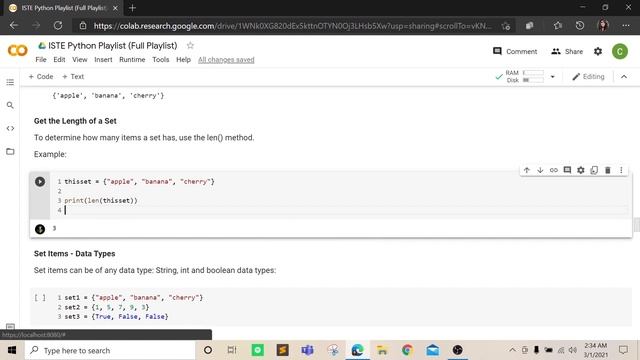This screenshot has width=640, height=360.
Task: Open the Editing mode dropdown
Action: [x=588, y=77]
